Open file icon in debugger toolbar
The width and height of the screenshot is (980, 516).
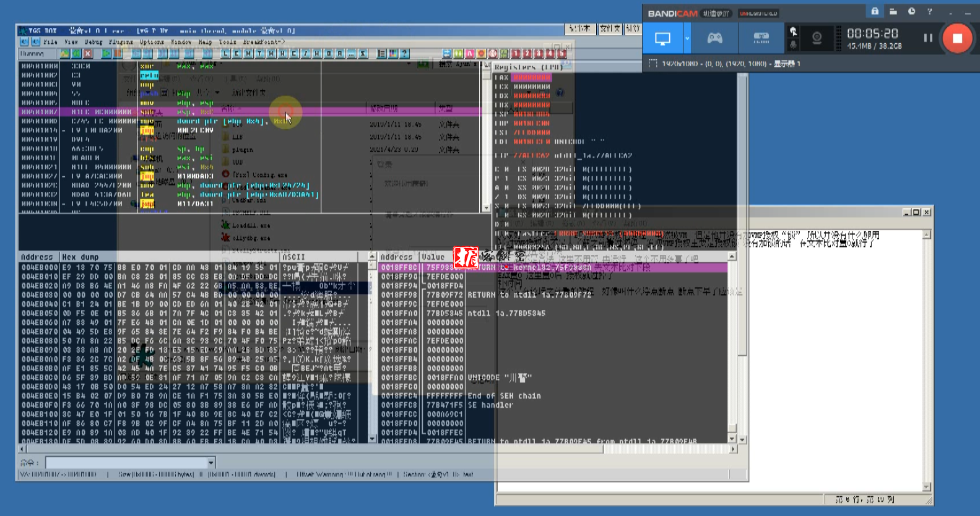[x=64, y=54]
